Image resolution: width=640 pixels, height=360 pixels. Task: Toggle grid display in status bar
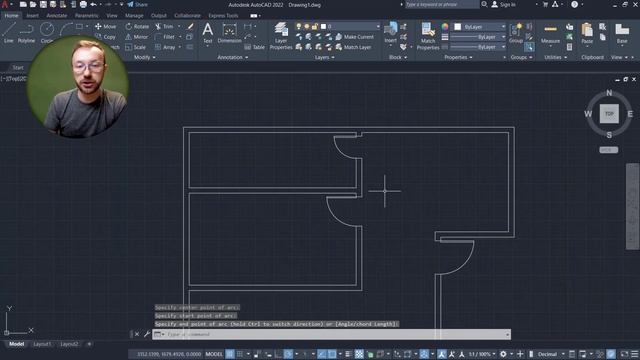[230, 354]
